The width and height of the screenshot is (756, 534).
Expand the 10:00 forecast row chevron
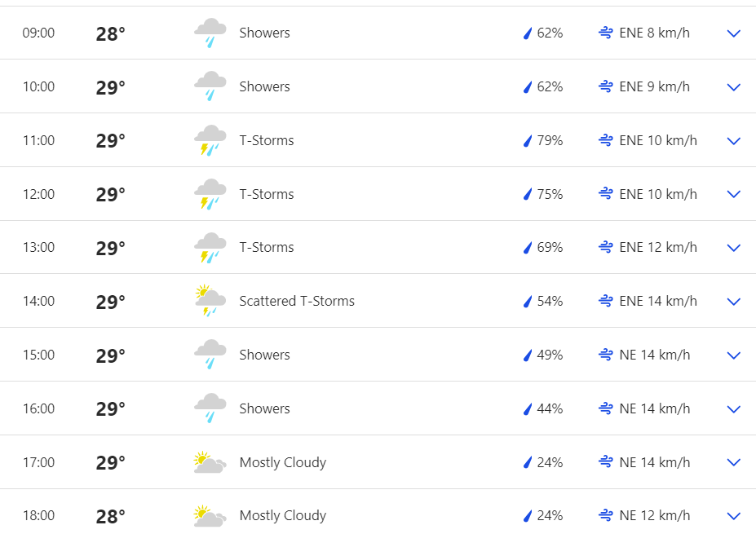tap(733, 87)
